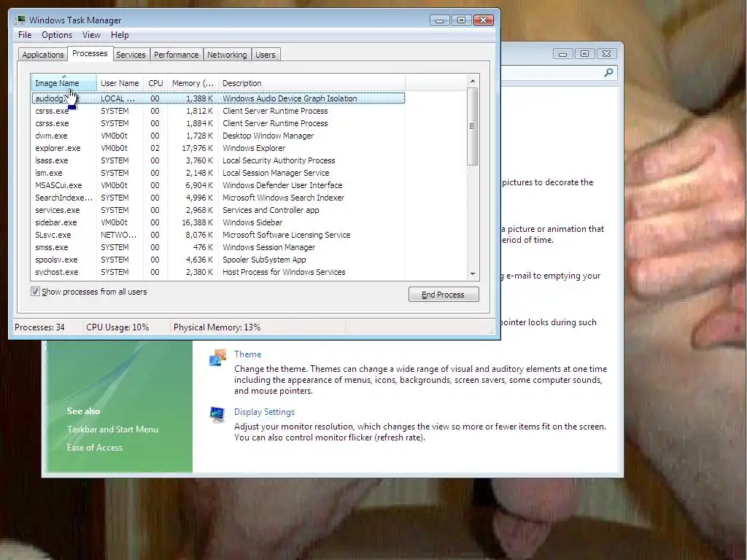The height and width of the screenshot is (560, 747).
Task: Select the sidebar.exe process
Action: tap(218, 222)
